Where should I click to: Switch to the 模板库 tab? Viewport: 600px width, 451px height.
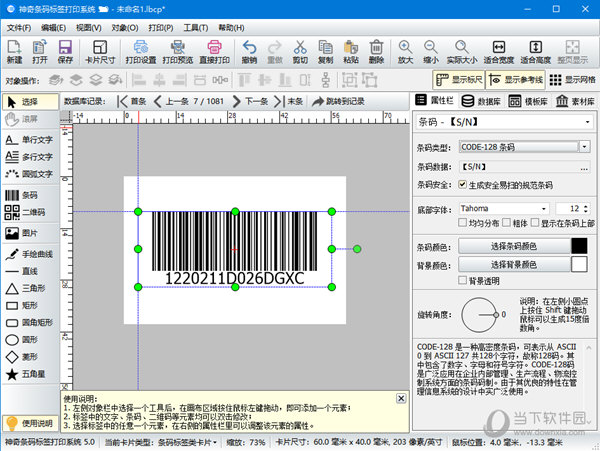click(x=528, y=101)
